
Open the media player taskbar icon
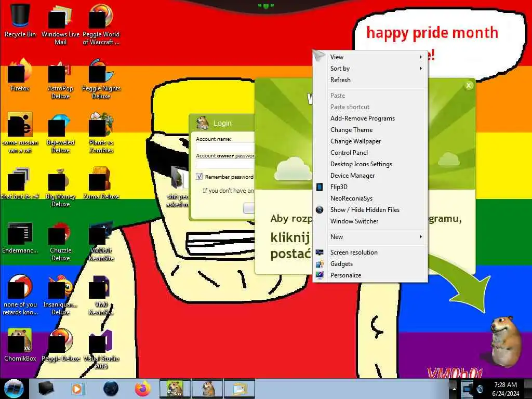(77, 389)
